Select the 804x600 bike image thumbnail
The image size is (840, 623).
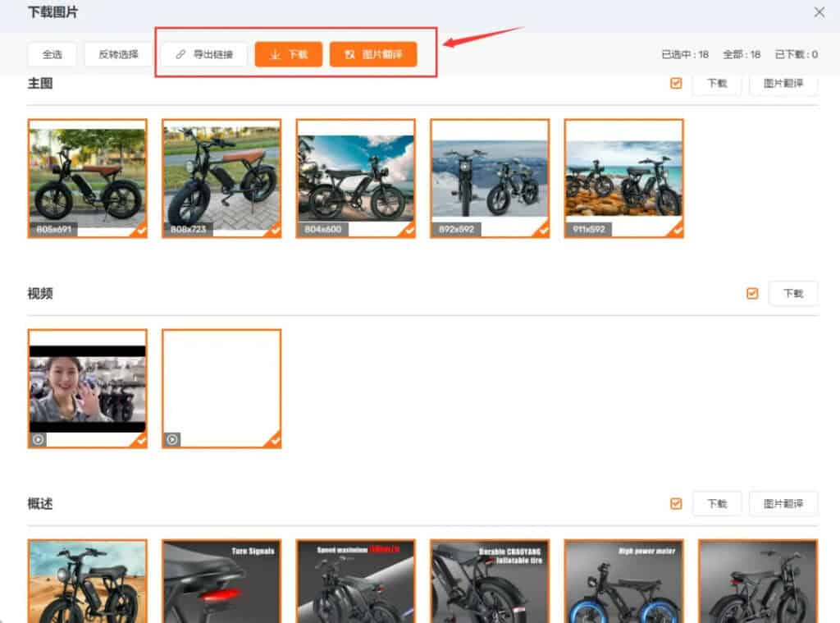pyautogui.click(x=355, y=178)
